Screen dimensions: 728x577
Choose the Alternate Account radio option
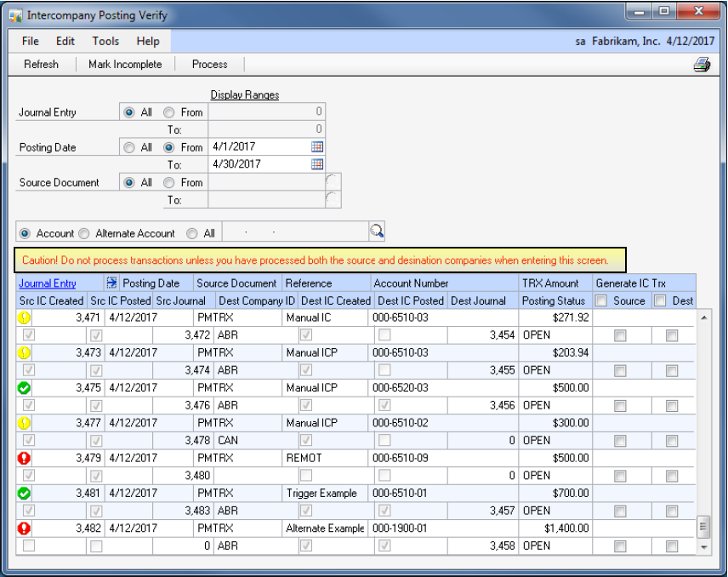click(84, 233)
